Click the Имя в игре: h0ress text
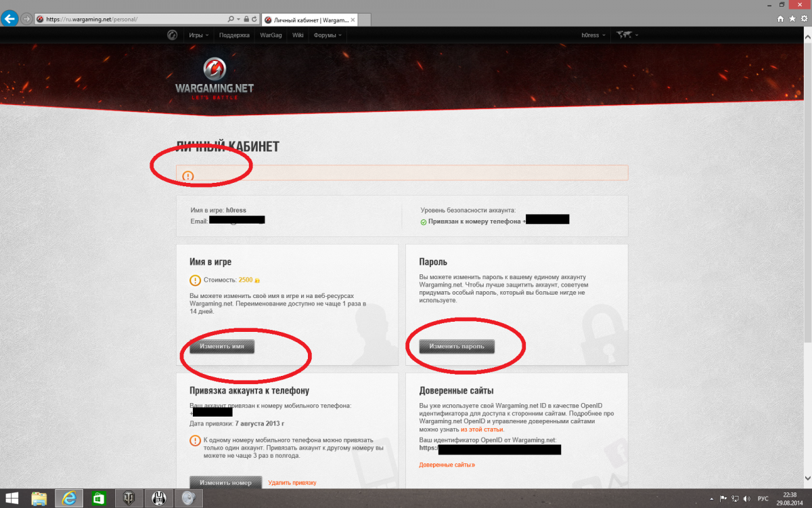The width and height of the screenshot is (812, 508). click(x=219, y=211)
